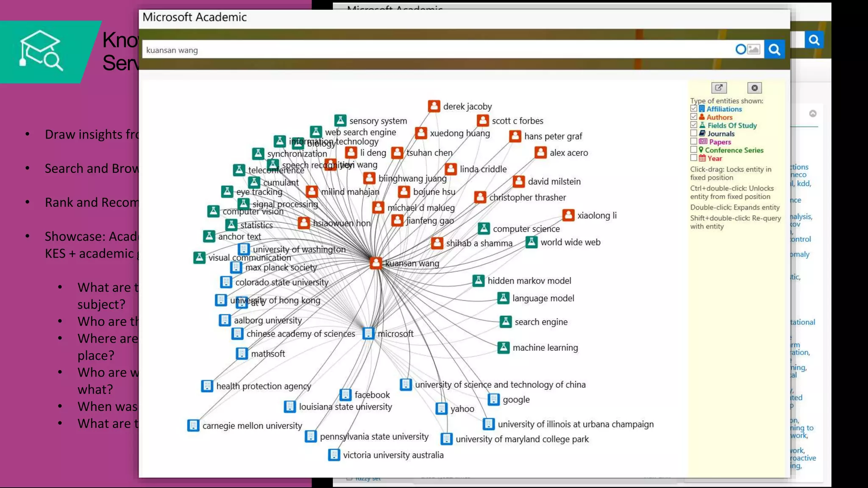Click the blue circle icon in search bar
868x488 pixels.
(740, 50)
